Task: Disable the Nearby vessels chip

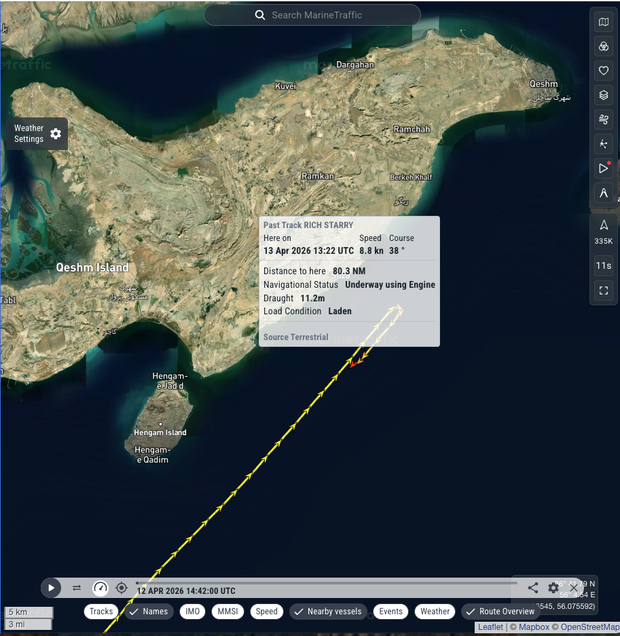Action: (327, 611)
